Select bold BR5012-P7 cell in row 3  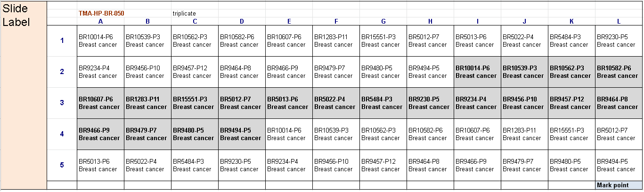click(x=242, y=103)
